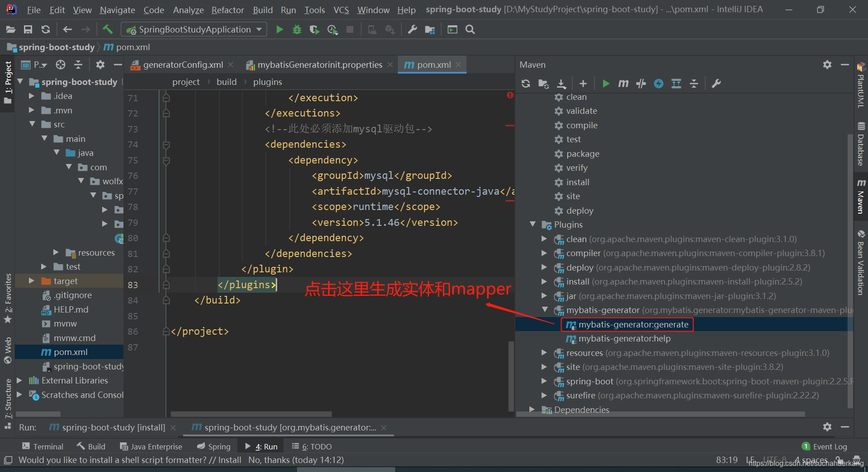Close the pom.xml editor tab

(459, 65)
